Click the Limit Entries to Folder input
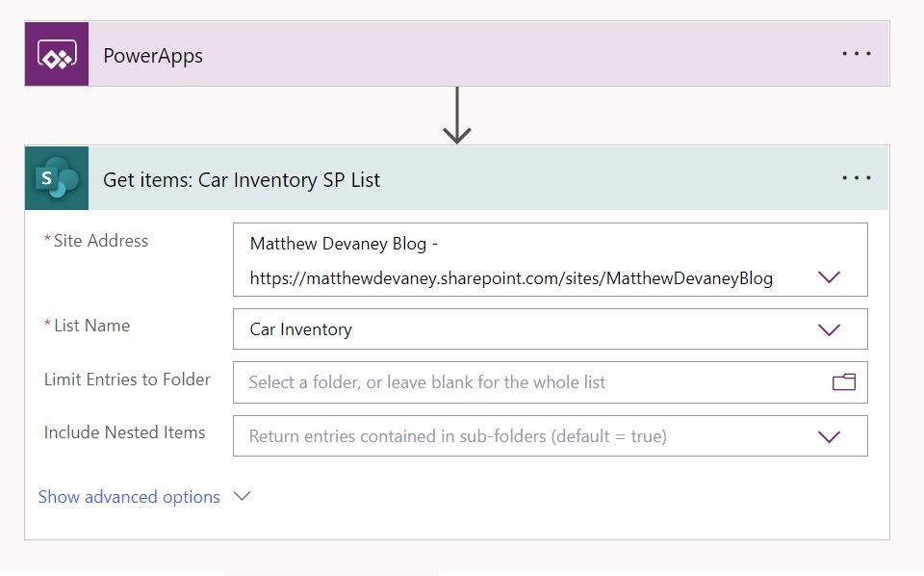The width and height of the screenshot is (924, 576). (x=551, y=382)
